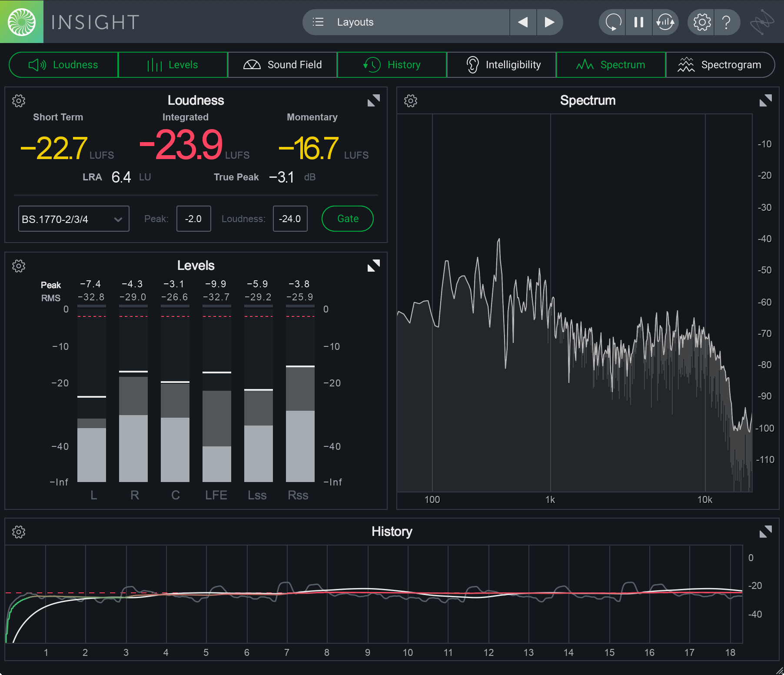Open Loudness panel settings gear
This screenshot has width=784, height=675.
[19, 101]
